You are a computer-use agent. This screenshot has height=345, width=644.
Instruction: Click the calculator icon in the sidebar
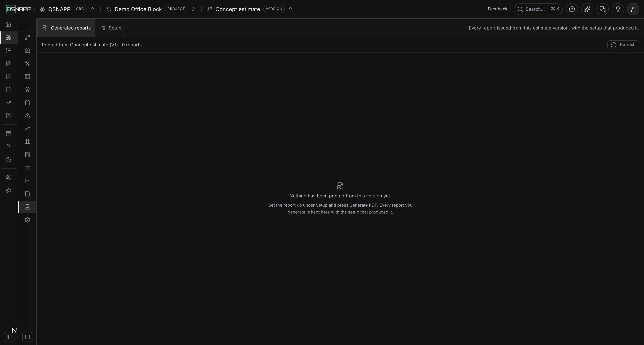pos(27,155)
